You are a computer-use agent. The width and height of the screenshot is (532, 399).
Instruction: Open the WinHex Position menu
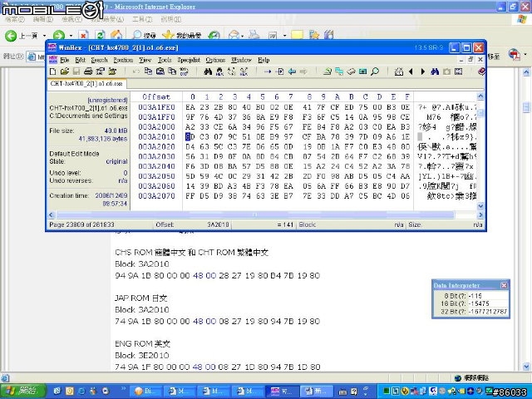pos(123,60)
